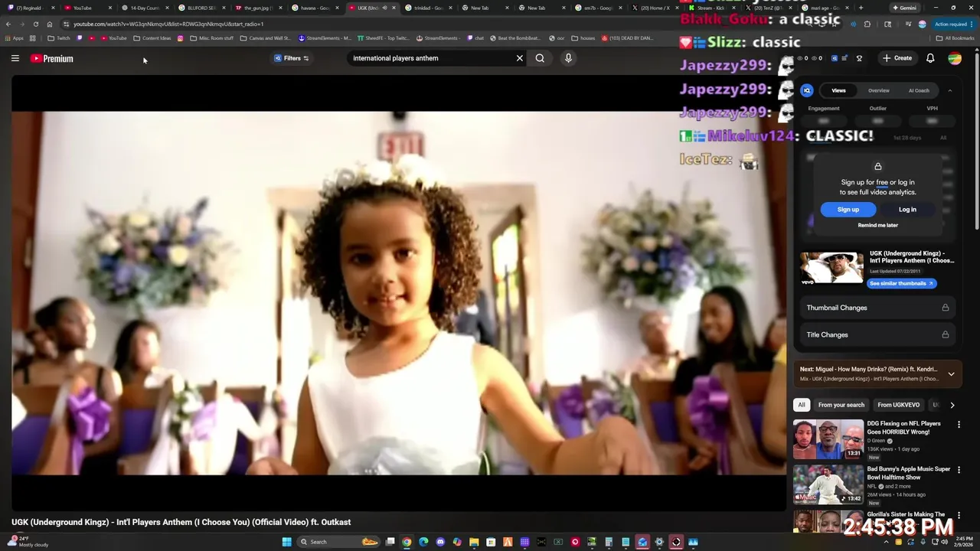
Task: Click the trophy icon in YouTube header
Action: pyautogui.click(x=859, y=58)
